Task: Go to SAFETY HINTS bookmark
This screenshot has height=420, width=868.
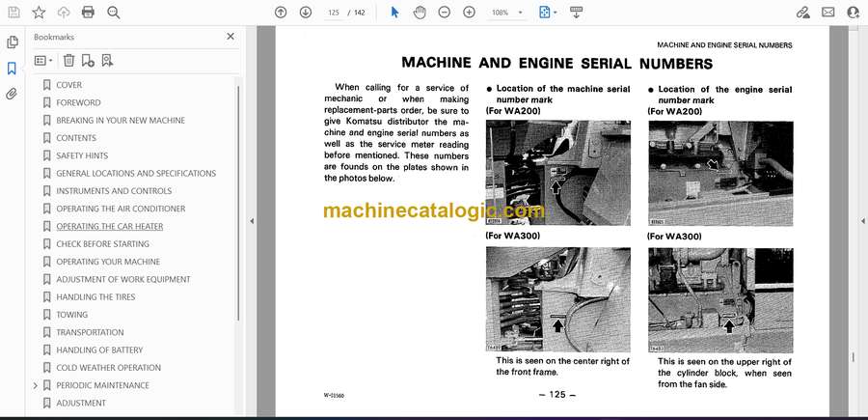Action: [x=82, y=155]
